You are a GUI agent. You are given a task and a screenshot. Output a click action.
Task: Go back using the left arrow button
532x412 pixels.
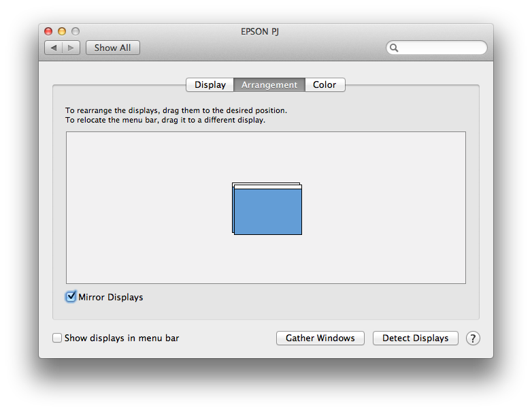54,48
